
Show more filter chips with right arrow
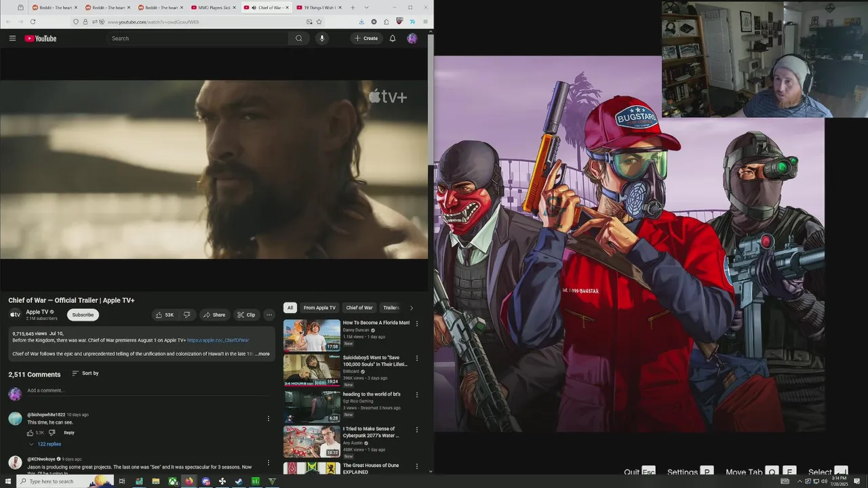411,308
